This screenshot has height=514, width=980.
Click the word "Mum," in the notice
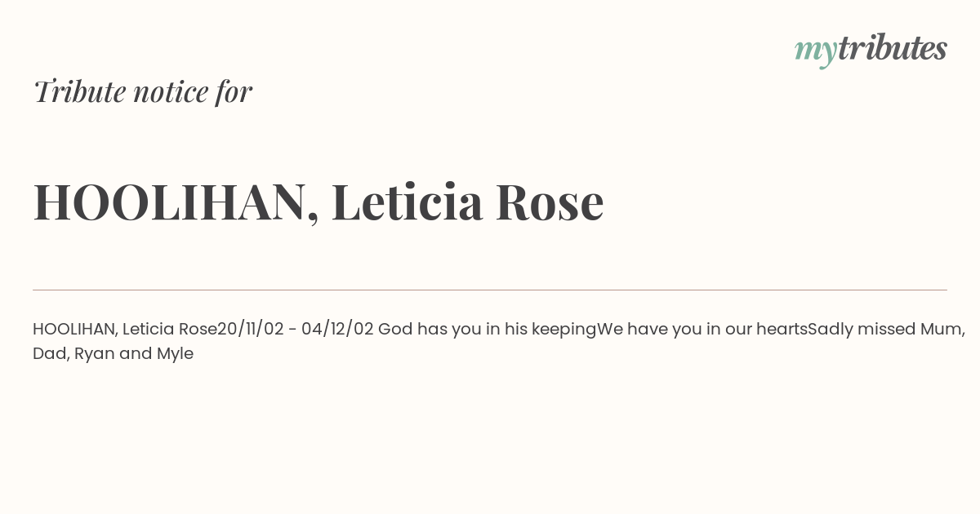(943, 330)
